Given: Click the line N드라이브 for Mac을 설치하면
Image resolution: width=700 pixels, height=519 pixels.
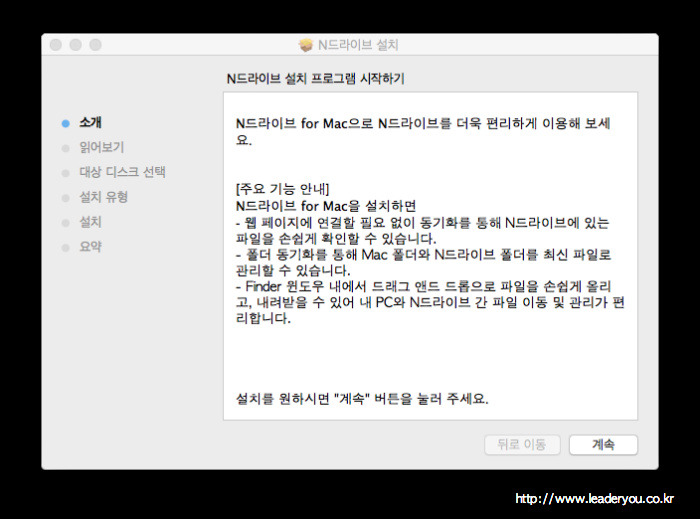Looking at the screenshot, I should pos(326,206).
